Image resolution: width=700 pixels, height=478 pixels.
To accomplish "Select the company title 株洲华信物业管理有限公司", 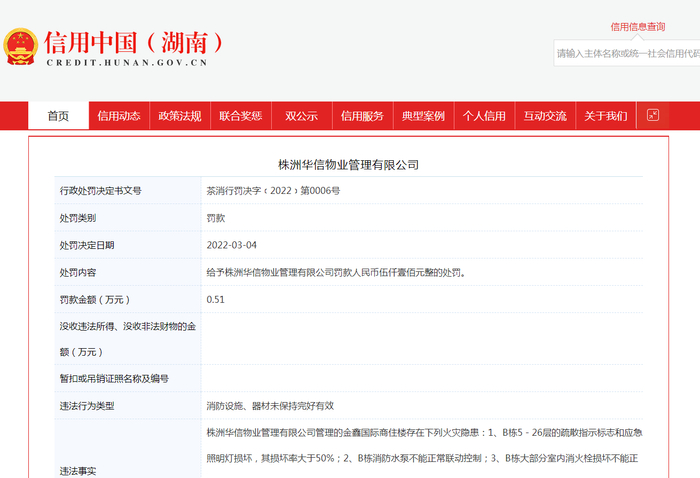I will point(349,165).
